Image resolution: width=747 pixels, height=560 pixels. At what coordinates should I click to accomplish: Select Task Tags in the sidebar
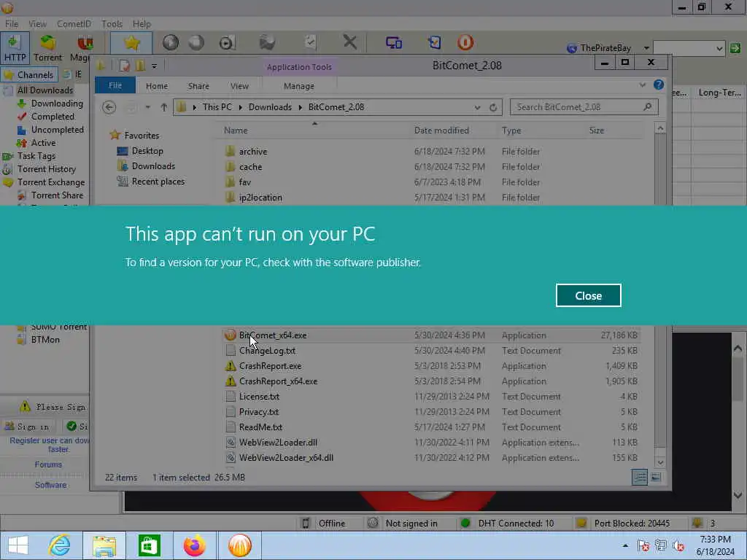[x=36, y=156]
